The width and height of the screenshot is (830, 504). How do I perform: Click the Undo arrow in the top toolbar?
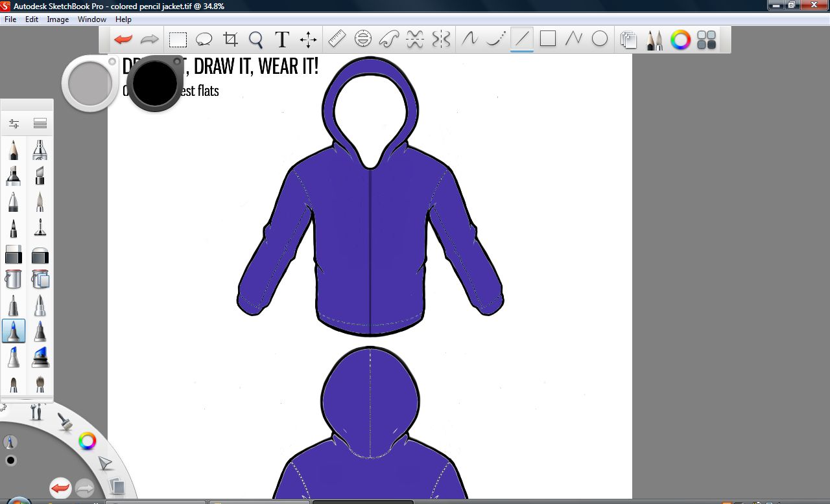123,40
